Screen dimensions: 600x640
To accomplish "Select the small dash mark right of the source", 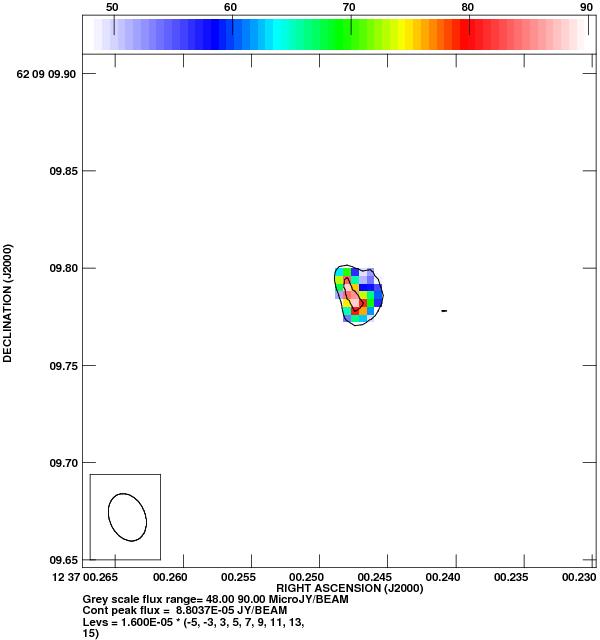I will click(443, 311).
